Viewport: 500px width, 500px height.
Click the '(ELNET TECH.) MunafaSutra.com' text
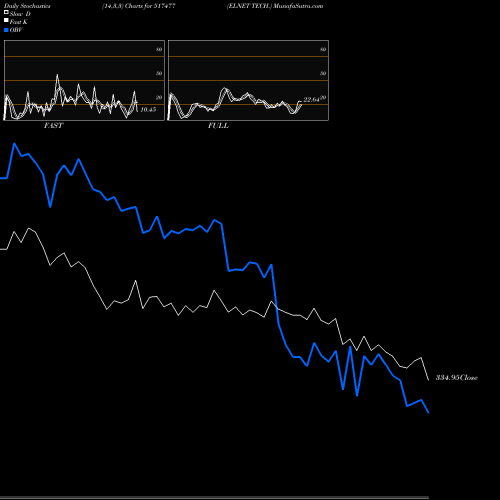tap(275, 6)
